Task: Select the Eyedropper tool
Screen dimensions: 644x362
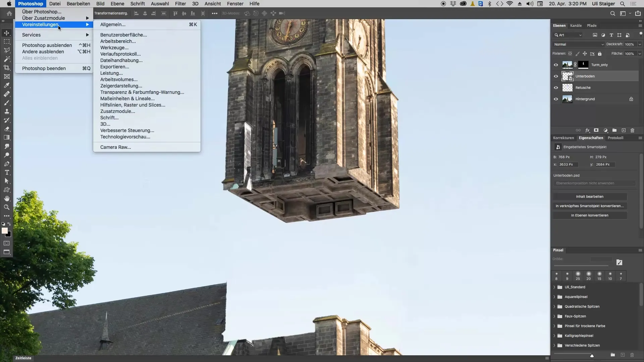Action: [7, 85]
